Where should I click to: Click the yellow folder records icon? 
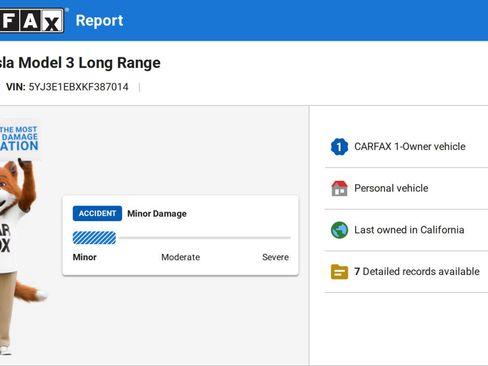[x=339, y=272]
